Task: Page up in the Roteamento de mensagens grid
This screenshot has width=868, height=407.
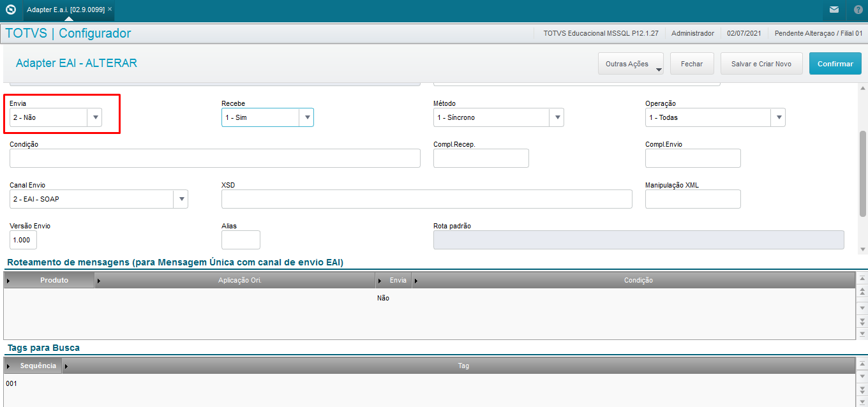Action: (x=863, y=291)
